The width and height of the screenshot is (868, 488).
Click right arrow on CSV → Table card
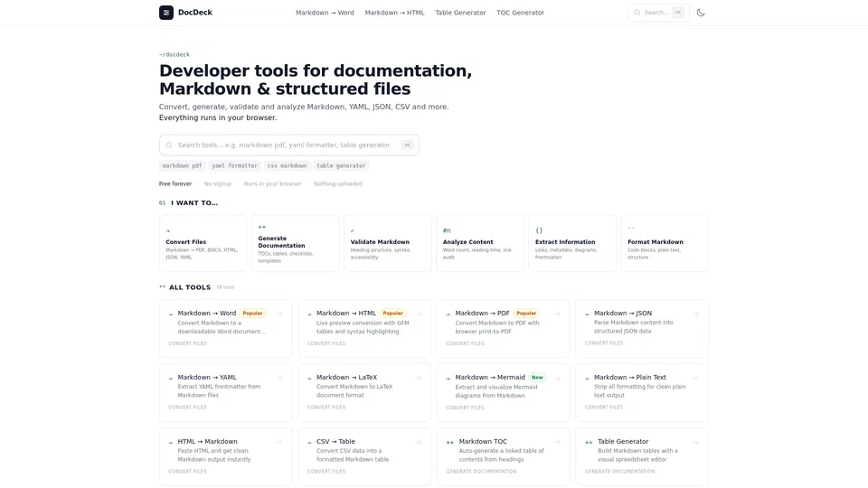(x=419, y=442)
